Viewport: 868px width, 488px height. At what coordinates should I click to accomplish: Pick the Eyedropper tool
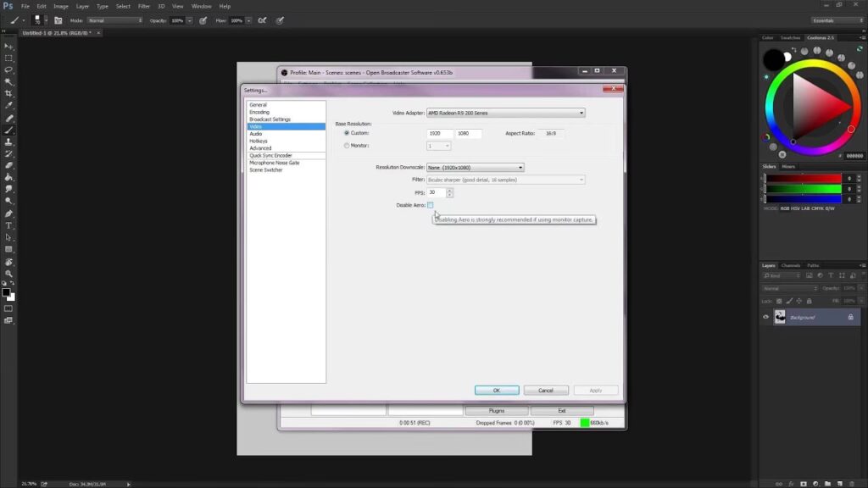tap(8, 106)
